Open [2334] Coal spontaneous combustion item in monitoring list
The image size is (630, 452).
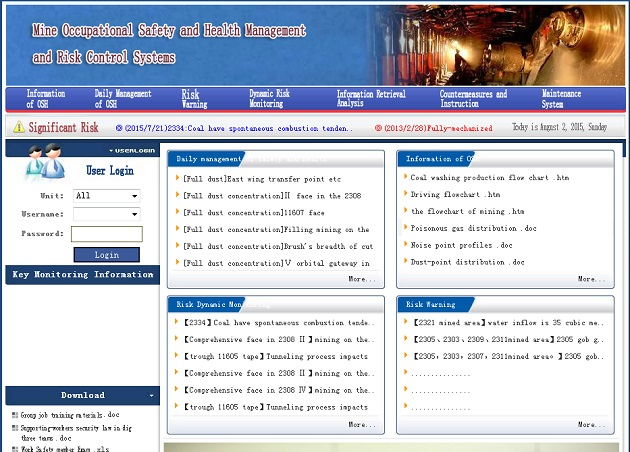pos(279,323)
